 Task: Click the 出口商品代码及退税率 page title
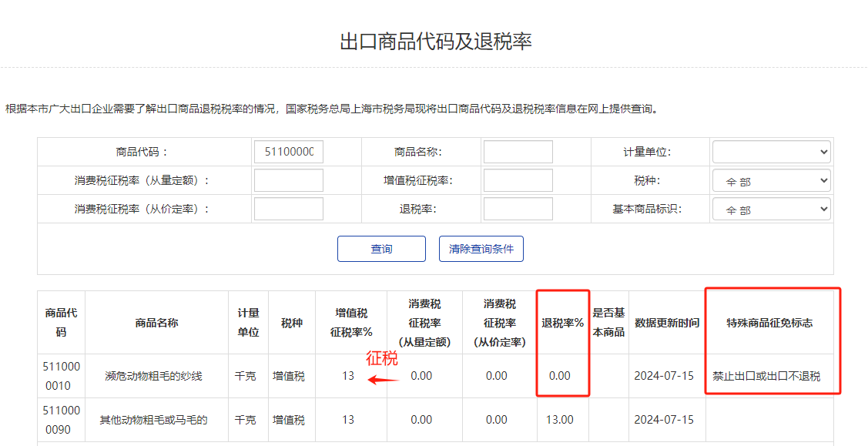[435, 42]
